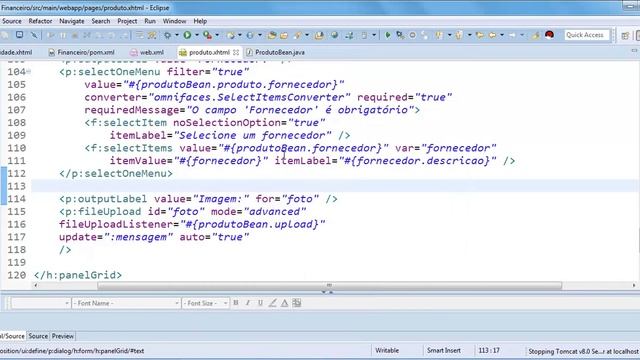Click the insert table grid icon in formatting bar
Screen dimensions: 640x360
click(x=297, y=303)
